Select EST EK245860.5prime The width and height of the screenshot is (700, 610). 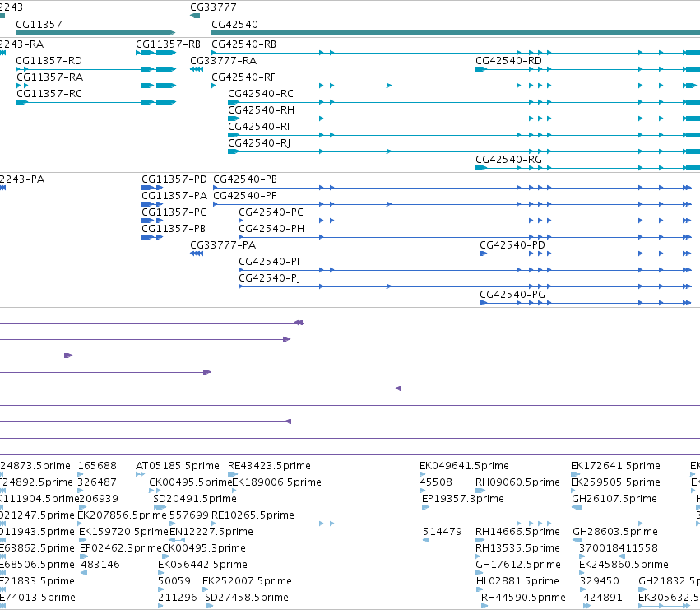624,566
